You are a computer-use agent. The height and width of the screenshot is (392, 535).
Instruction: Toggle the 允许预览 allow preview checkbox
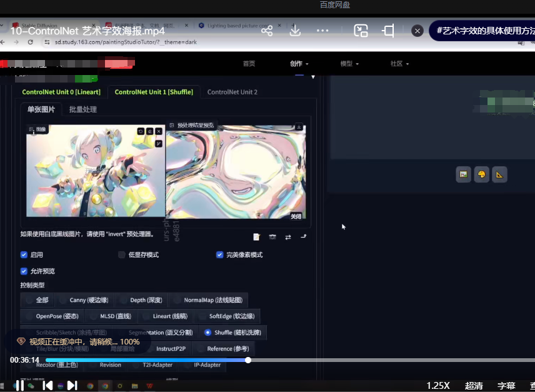pos(24,271)
